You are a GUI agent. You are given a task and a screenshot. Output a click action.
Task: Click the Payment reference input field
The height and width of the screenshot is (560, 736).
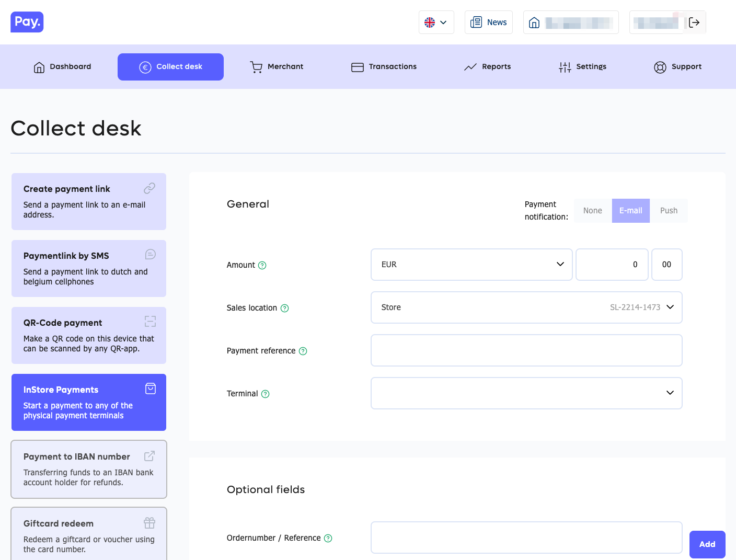pyautogui.click(x=526, y=350)
